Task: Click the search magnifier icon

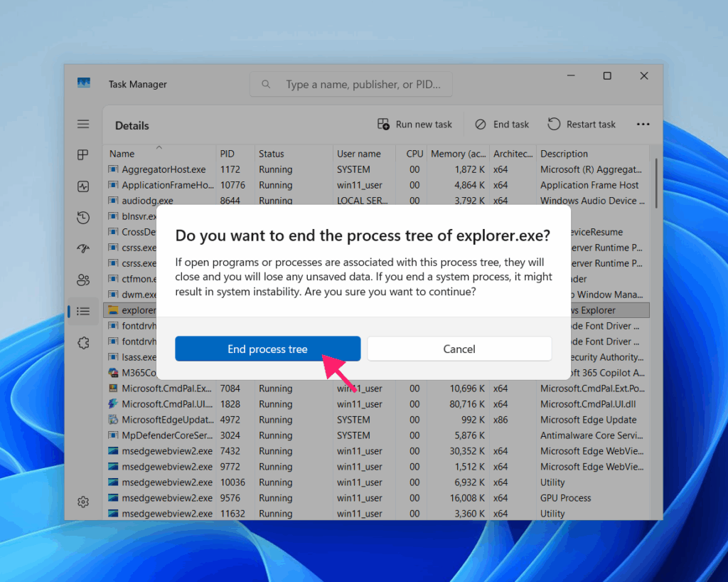Action: tap(266, 85)
